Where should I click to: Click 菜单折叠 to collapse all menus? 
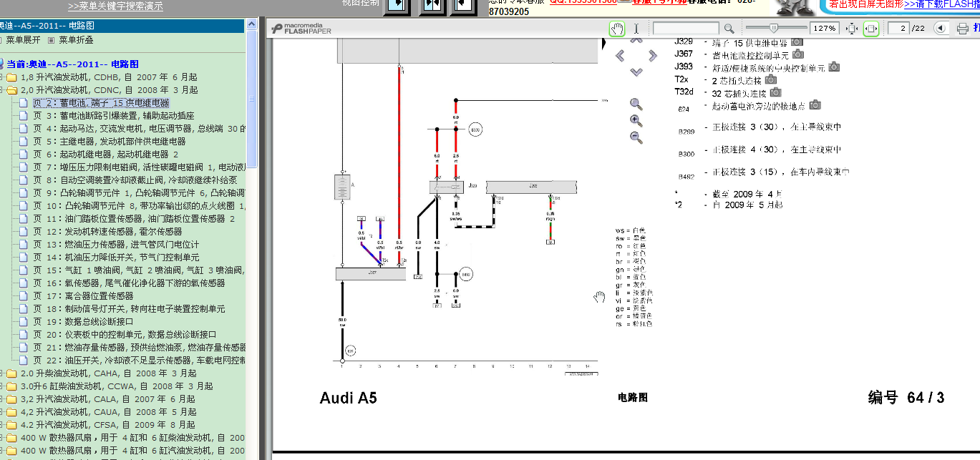(x=76, y=40)
